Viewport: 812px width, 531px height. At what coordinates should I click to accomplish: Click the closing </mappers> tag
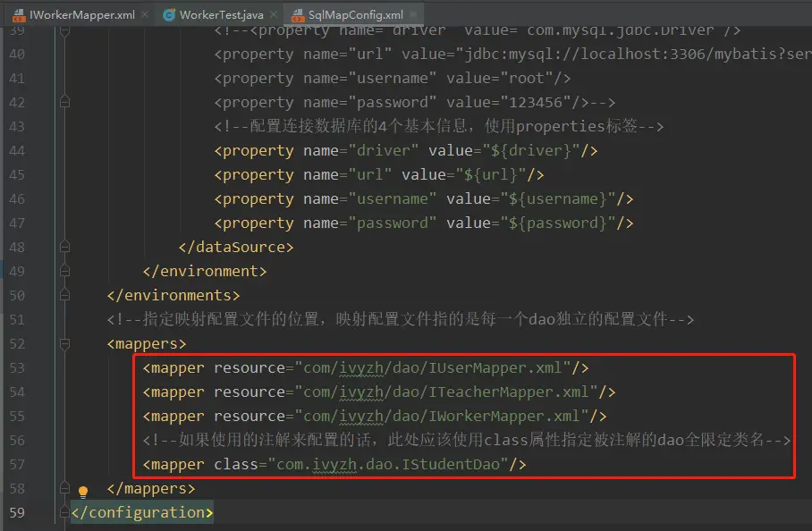click(151, 489)
